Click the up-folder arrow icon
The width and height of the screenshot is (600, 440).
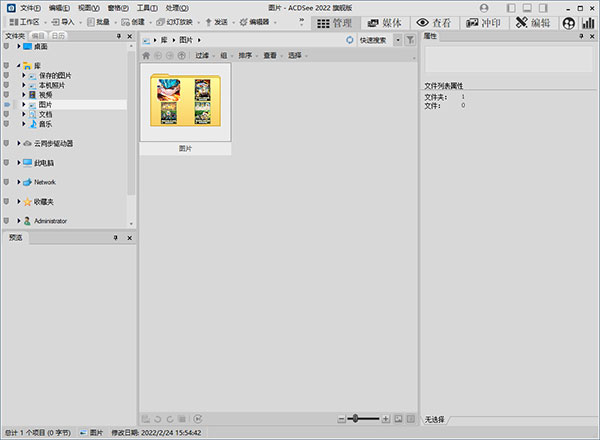click(x=181, y=55)
